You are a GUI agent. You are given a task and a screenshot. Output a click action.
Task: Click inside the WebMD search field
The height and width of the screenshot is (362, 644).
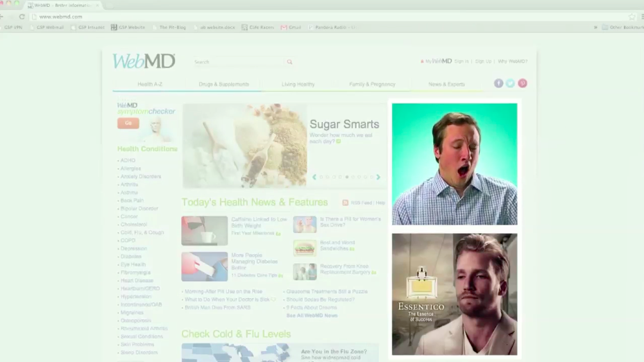click(238, 62)
